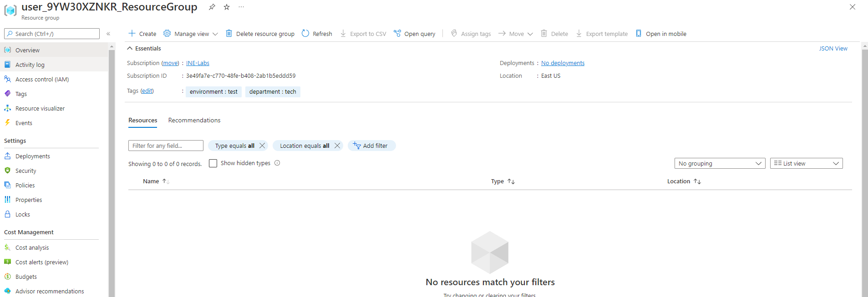Screen dimensions: 868x297
Task: Pin the resource group to dashboard
Action: point(212,7)
